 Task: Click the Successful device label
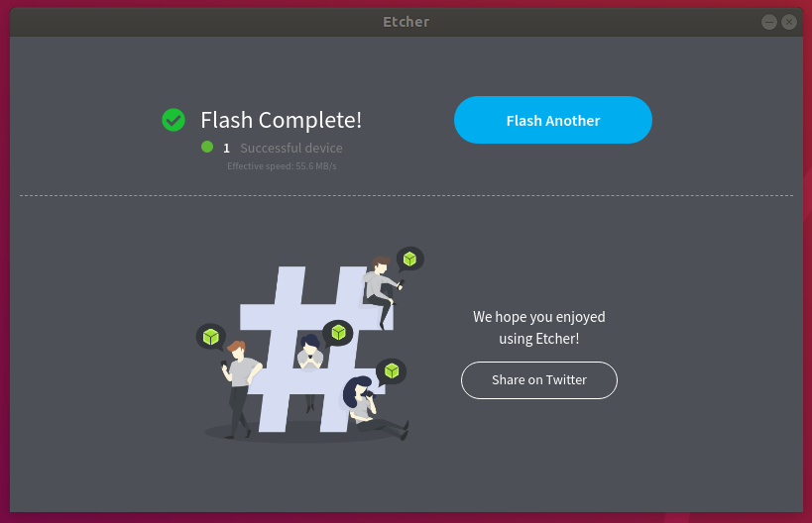(x=291, y=148)
